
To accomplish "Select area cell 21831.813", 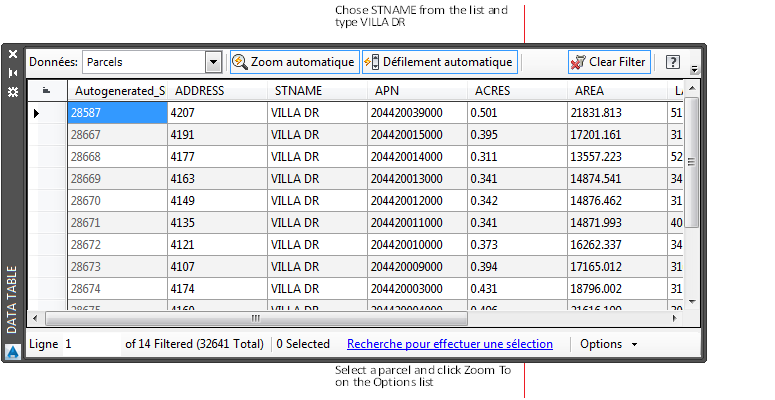I will pos(617,113).
